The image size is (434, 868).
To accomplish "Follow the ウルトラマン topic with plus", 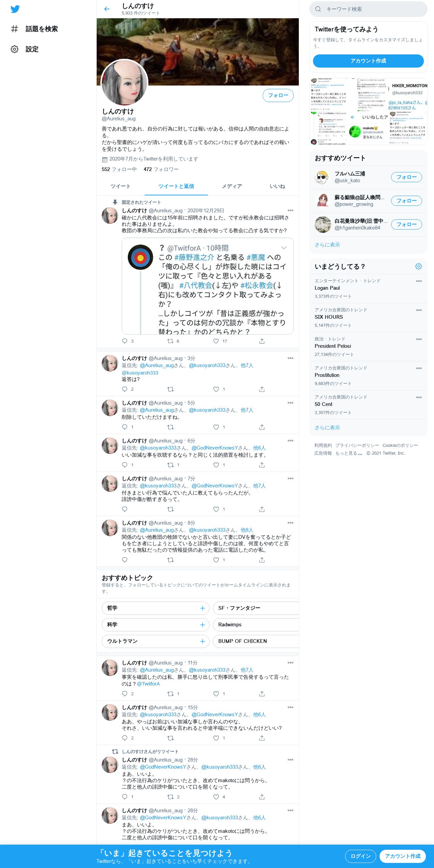I will (x=202, y=641).
